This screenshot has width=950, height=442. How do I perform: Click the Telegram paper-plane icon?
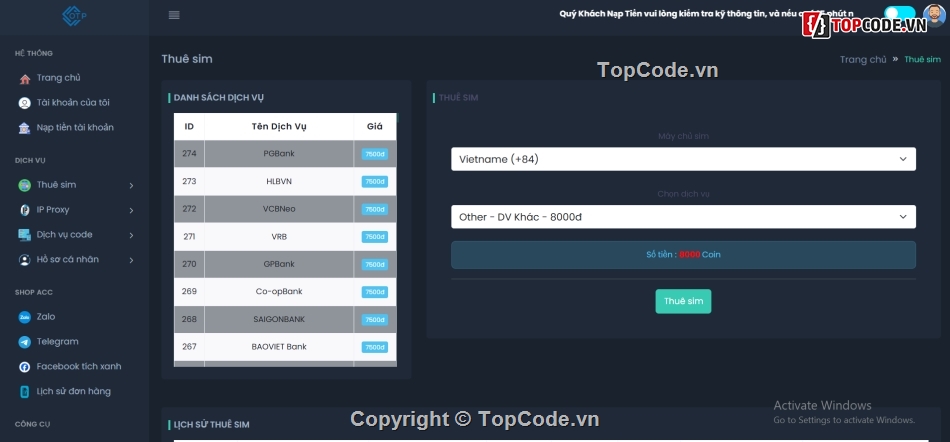pyautogui.click(x=24, y=342)
